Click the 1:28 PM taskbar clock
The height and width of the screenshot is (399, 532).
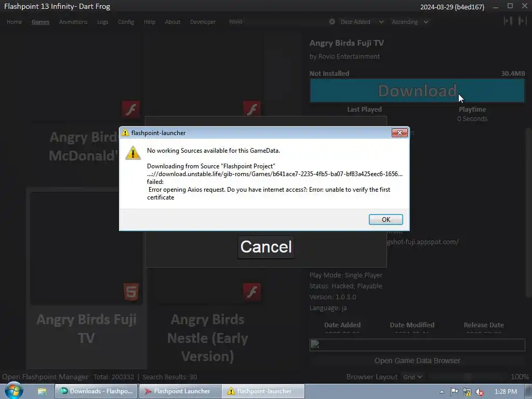pos(506,392)
